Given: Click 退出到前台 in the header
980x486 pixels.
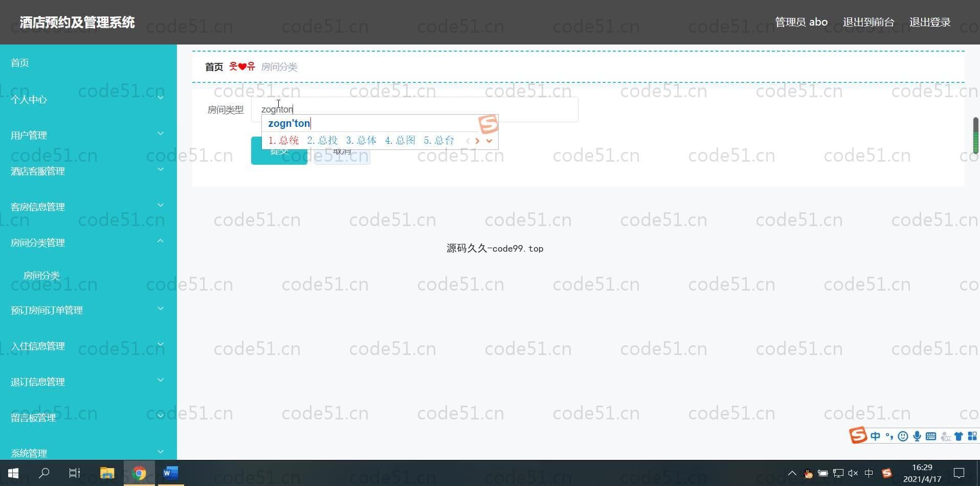Looking at the screenshot, I should (x=868, y=22).
